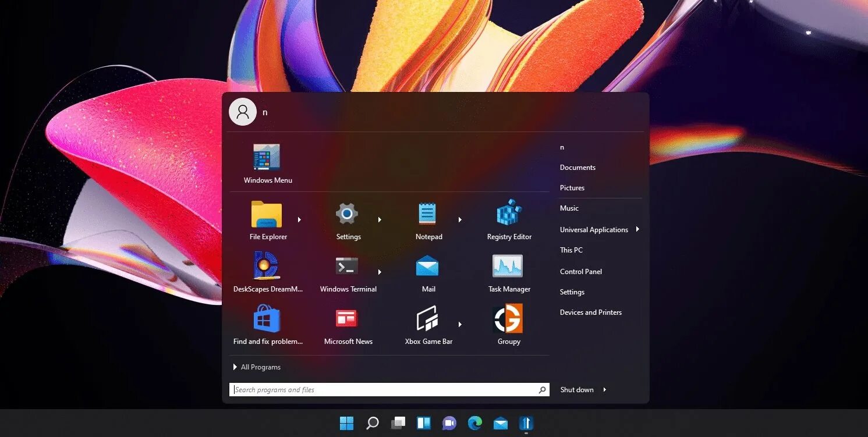
Task: Open the Chat icon on taskbar
Action: click(449, 423)
